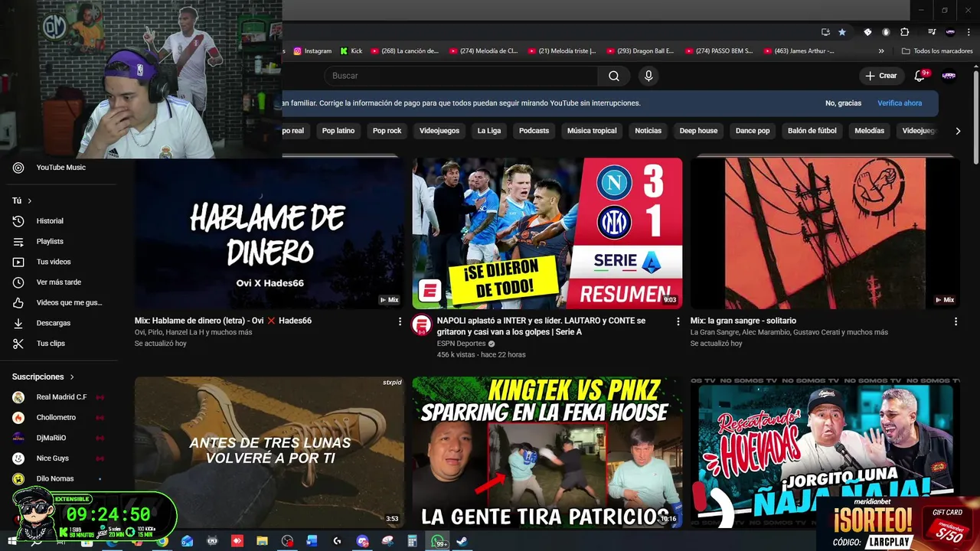The image size is (980, 551).
Task: Show more category chips with the right arrow
Action: click(958, 131)
